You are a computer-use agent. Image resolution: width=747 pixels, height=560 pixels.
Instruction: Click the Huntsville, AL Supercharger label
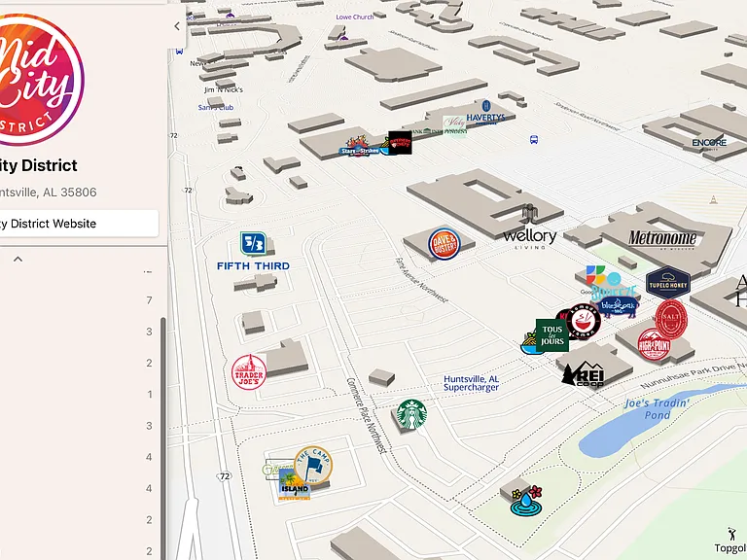coord(471,383)
